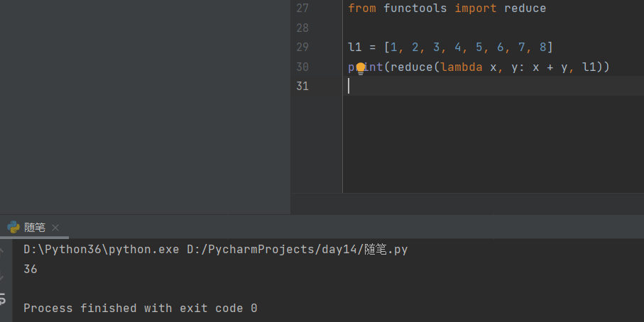Click line number 30 in the gutter
The width and height of the screenshot is (644, 322).
(x=302, y=67)
